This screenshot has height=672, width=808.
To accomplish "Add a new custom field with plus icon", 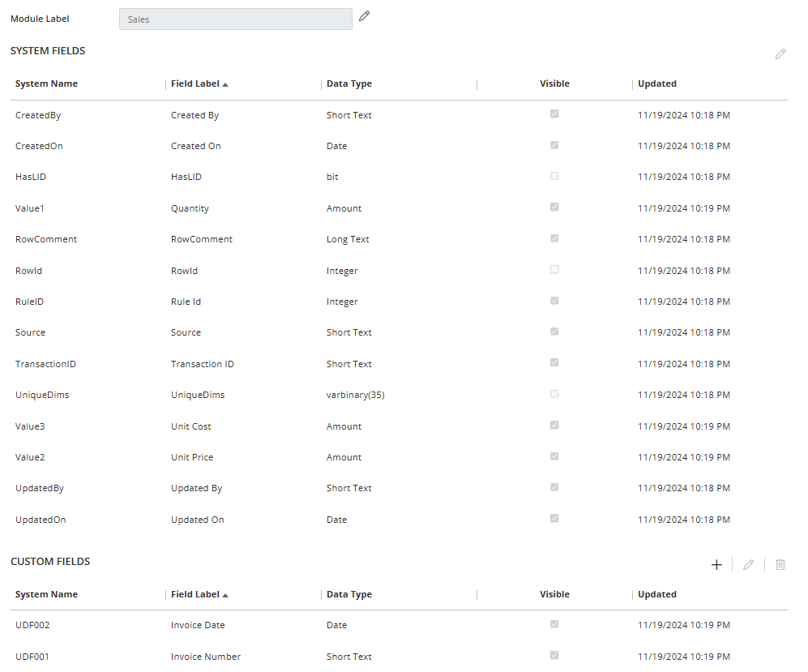I will point(716,565).
